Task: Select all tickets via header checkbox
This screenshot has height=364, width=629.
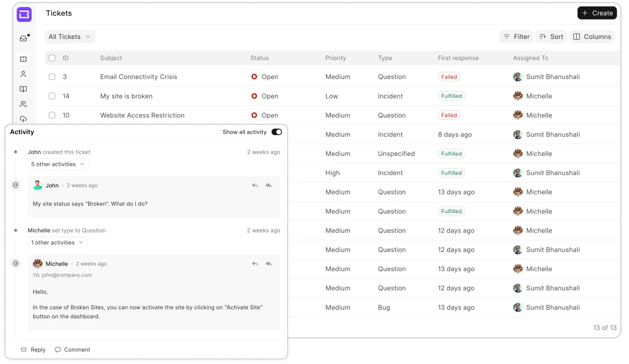Action: (x=52, y=58)
